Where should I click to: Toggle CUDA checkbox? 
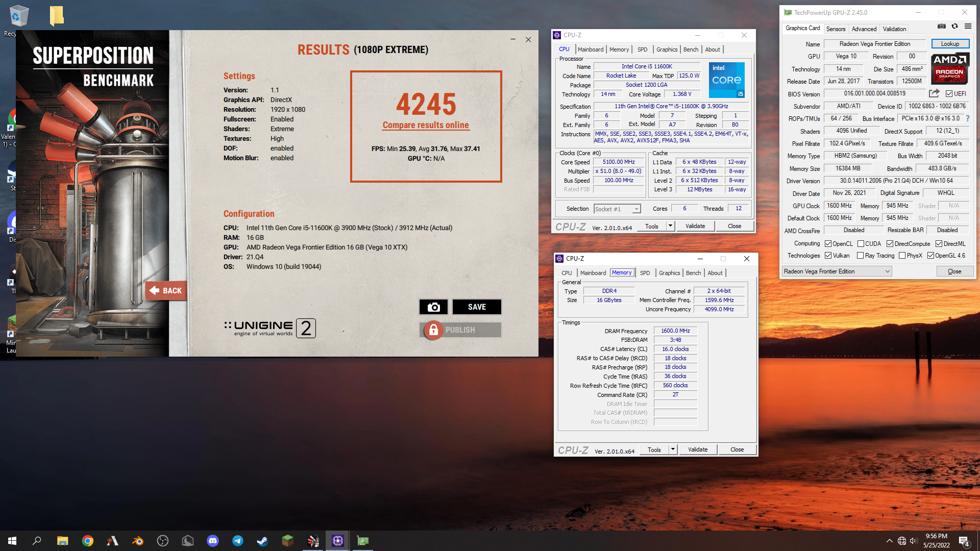(x=861, y=244)
